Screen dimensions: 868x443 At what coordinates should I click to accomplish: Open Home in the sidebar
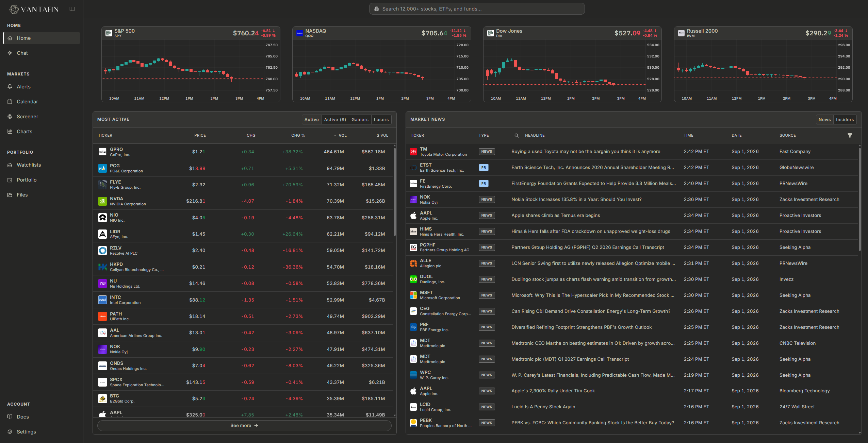click(42, 38)
